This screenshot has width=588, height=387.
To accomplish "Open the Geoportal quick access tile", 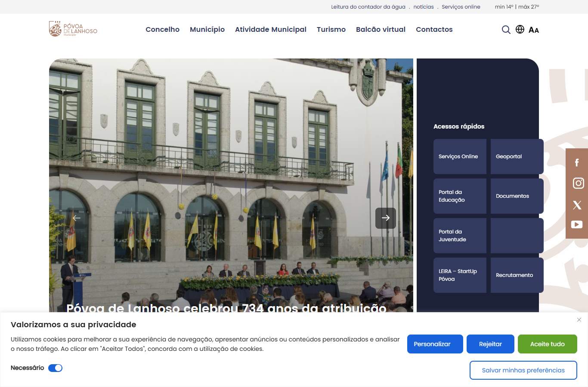I will 517,157.
